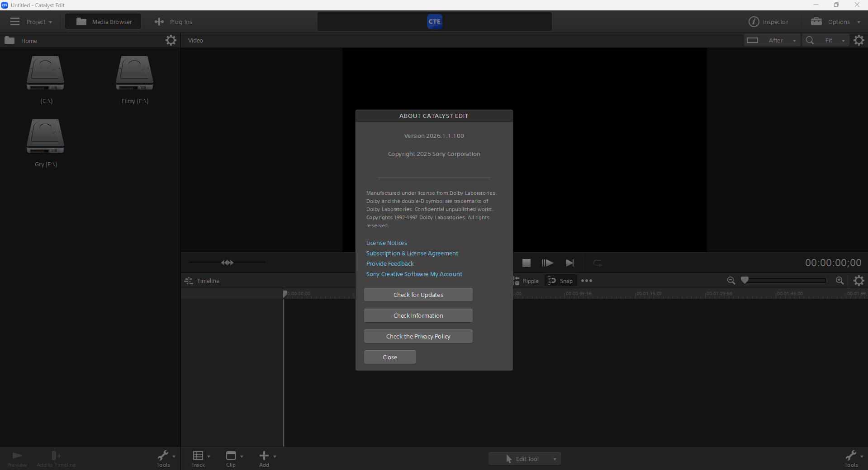The image size is (868, 470).
Task: Toggle loop playback
Action: (x=597, y=263)
